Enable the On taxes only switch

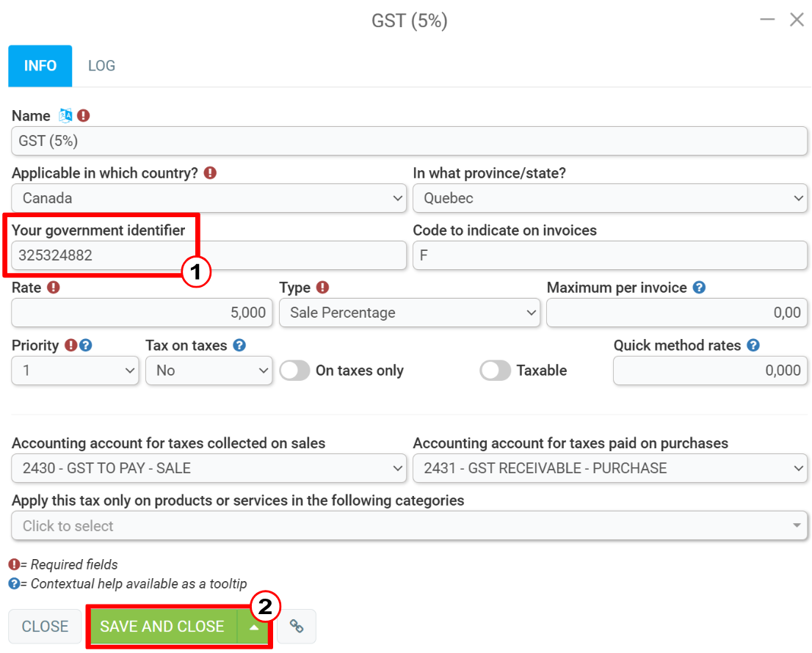click(x=294, y=371)
